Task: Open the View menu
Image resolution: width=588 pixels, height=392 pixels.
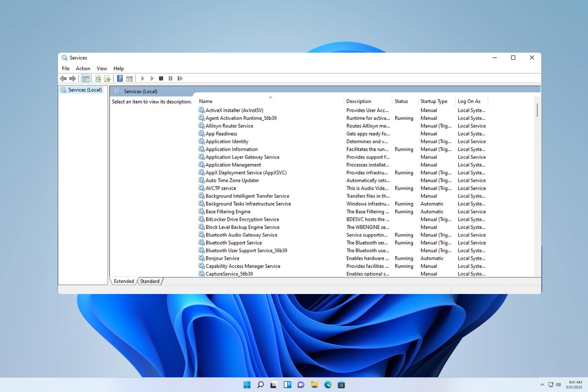Action: click(x=102, y=69)
